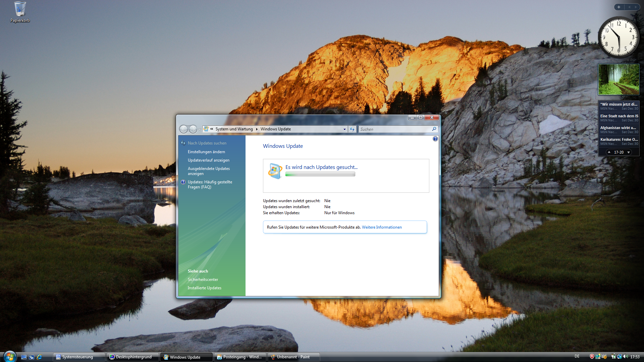Click the DE language indicator

point(577,357)
